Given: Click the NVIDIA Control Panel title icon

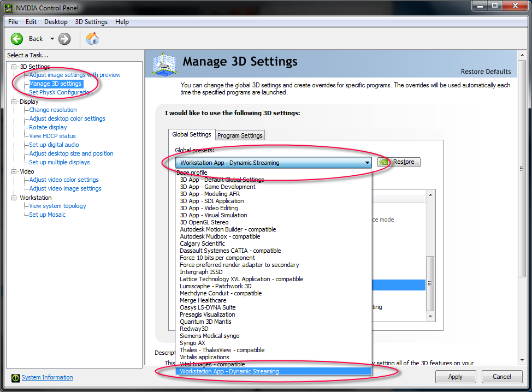Looking at the screenshot, I should (x=9, y=8).
